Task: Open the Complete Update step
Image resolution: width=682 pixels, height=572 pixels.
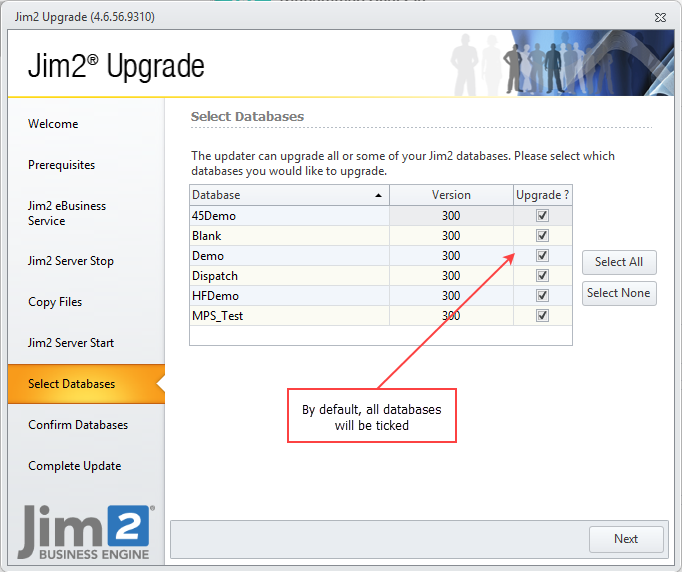Action: pos(74,466)
